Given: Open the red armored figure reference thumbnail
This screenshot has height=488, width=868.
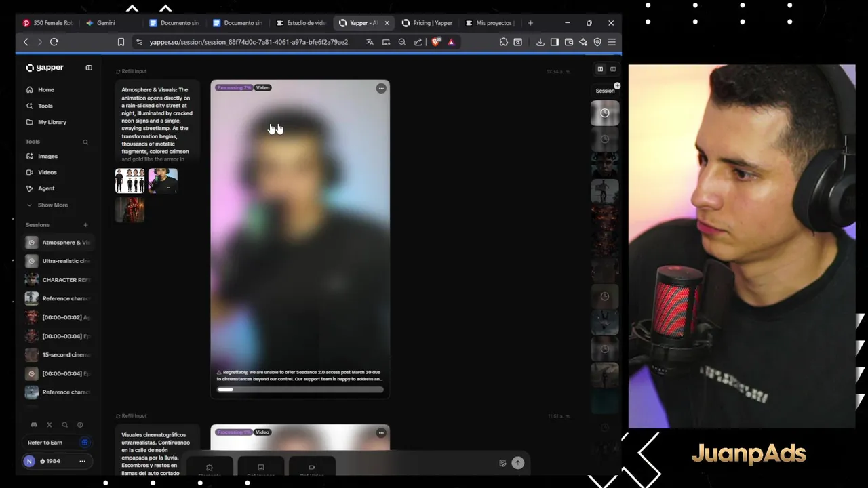Looking at the screenshot, I should pos(130,210).
